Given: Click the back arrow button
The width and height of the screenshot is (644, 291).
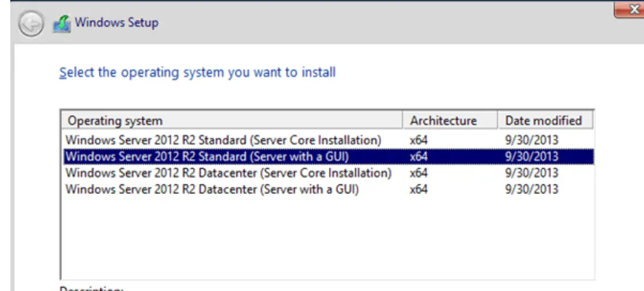Looking at the screenshot, I should pos(30,25).
